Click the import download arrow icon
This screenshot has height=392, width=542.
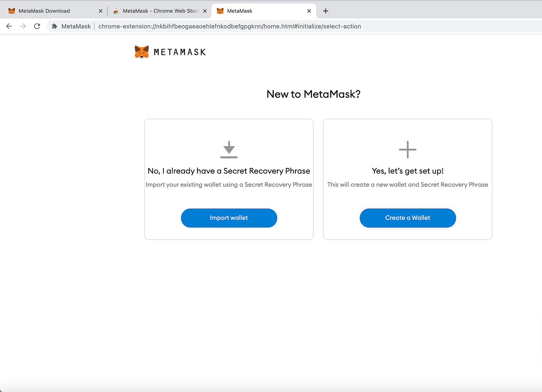(229, 149)
